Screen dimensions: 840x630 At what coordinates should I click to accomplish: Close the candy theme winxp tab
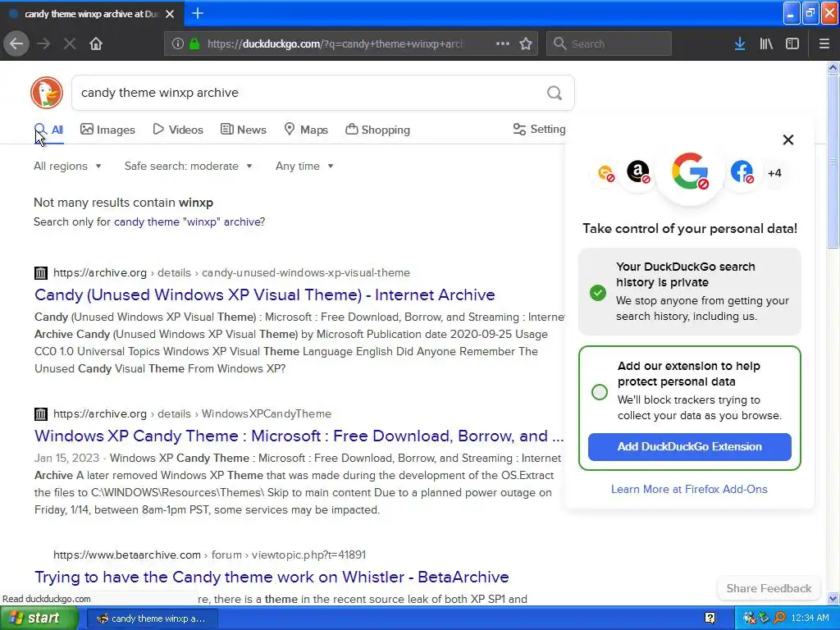point(170,14)
